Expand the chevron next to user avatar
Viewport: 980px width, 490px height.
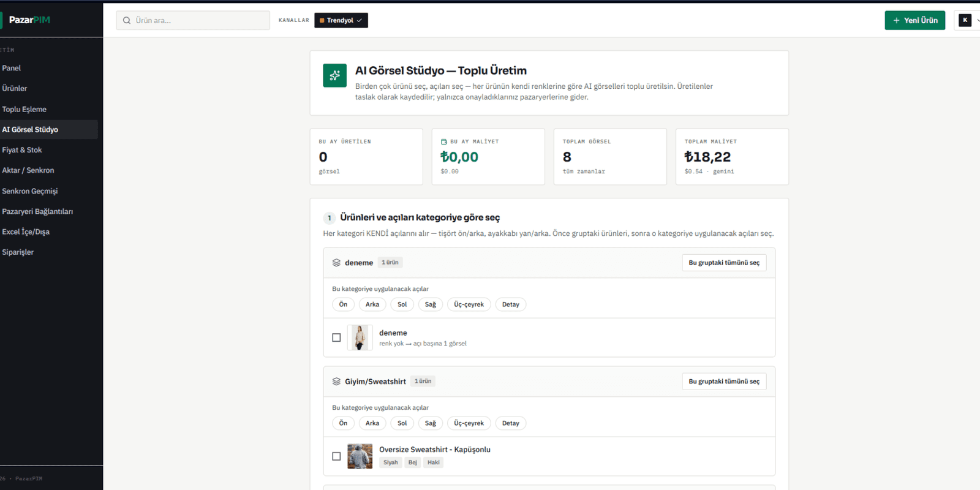click(x=978, y=20)
